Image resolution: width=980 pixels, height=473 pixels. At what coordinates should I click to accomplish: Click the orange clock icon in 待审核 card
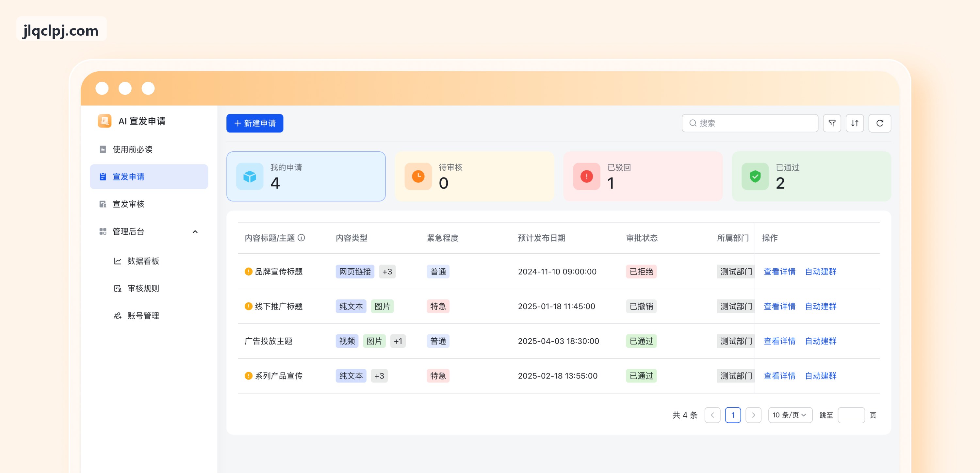click(418, 176)
